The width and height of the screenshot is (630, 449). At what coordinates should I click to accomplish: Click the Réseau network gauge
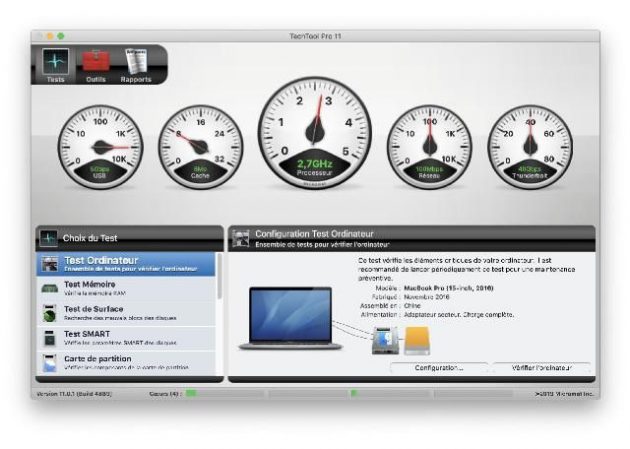(429, 147)
